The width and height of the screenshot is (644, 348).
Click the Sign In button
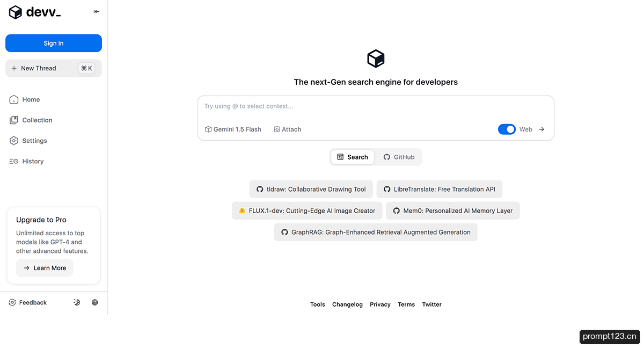pos(54,43)
